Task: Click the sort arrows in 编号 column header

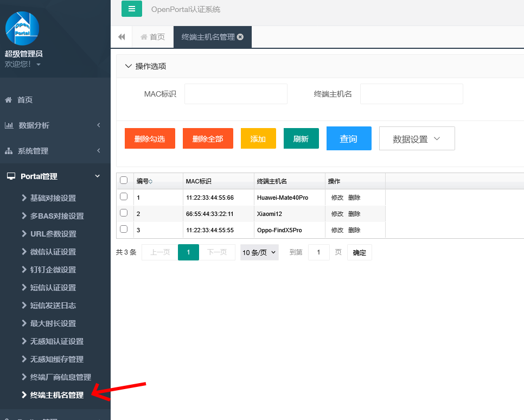Action: (151, 182)
